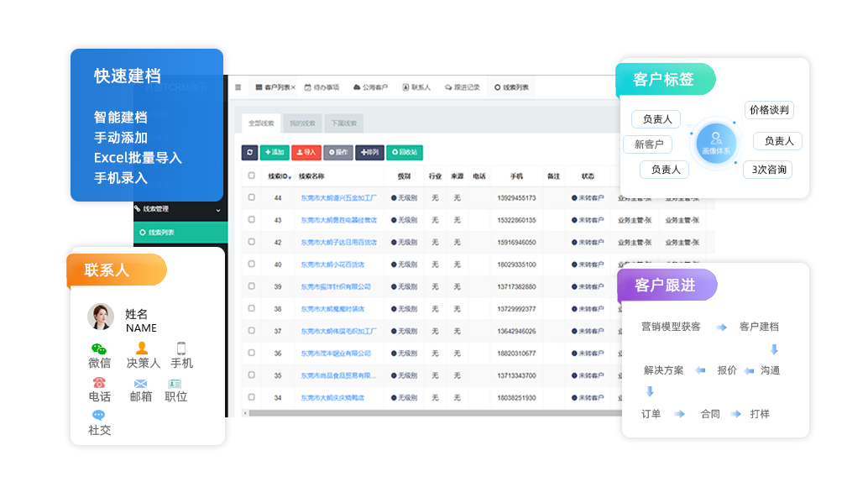868x503 pixels.
Task: Click the red telephone (电话) icon
Action: (x=99, y=383)
